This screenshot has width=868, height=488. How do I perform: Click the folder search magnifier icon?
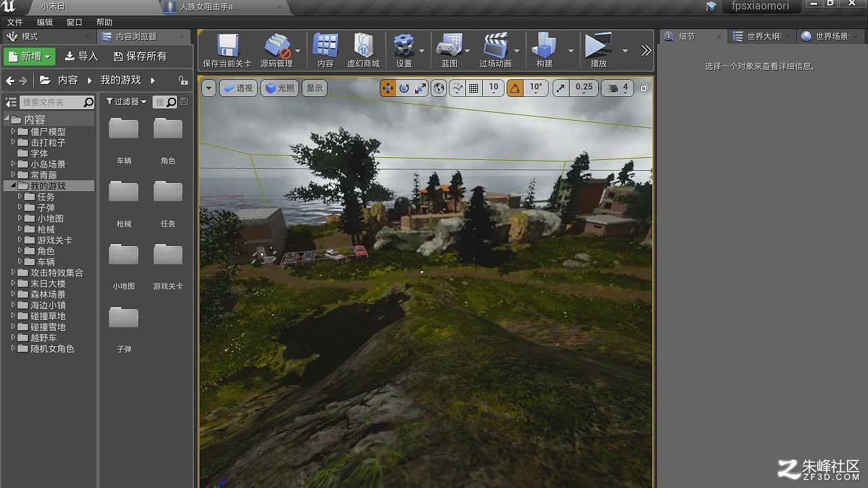89,102
